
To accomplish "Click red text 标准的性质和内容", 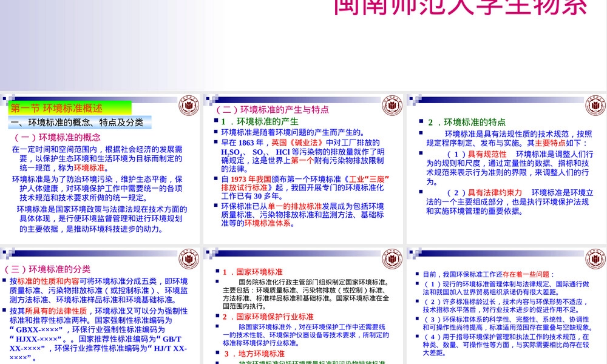I will pyautogui.click(x=49, y=281).
